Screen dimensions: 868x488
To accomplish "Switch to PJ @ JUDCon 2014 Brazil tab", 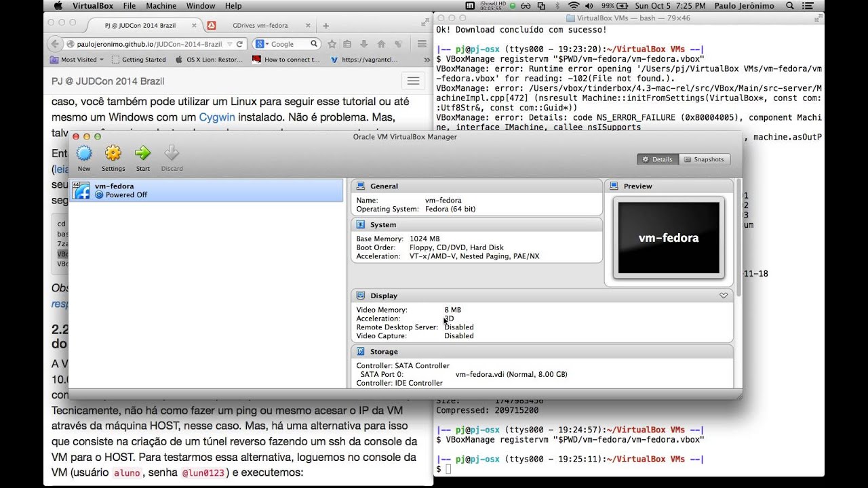I will click(x=140, y=26).
